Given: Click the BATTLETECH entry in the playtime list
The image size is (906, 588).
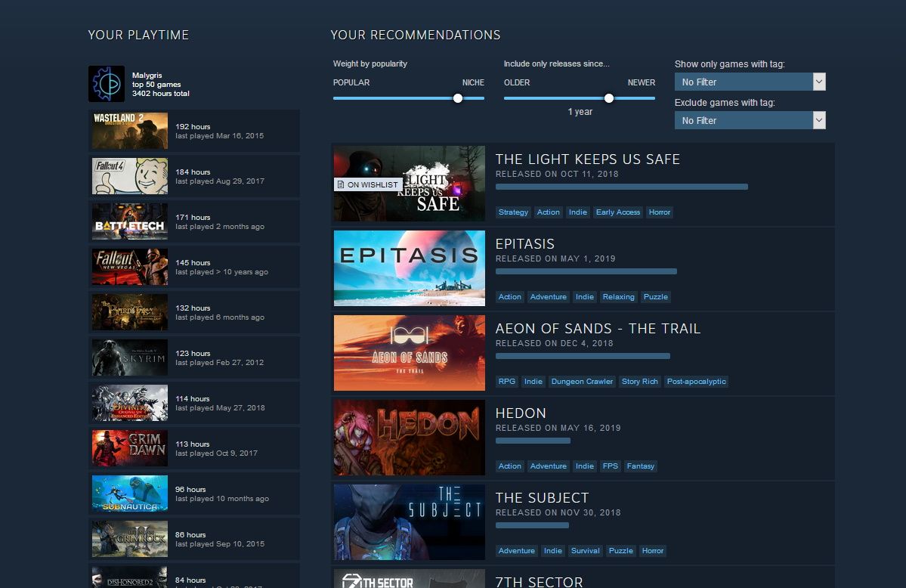Looking at the screenshot, I should (193, 221).
